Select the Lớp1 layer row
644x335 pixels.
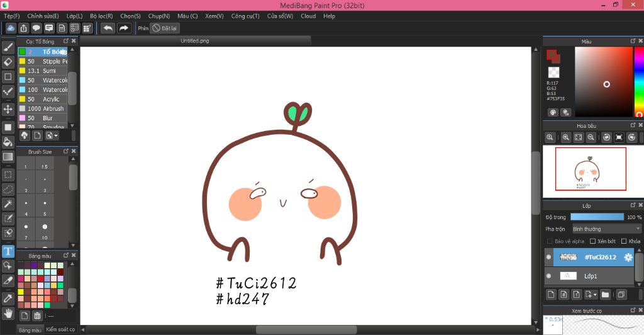(x=590, y=276)
